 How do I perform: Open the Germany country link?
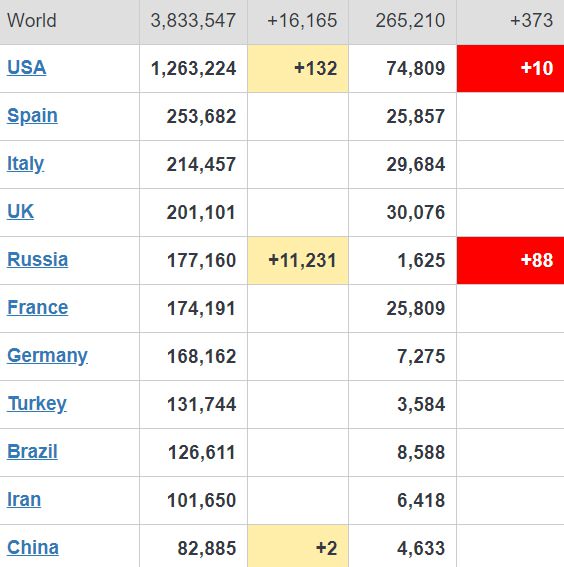tap(47, 356)
